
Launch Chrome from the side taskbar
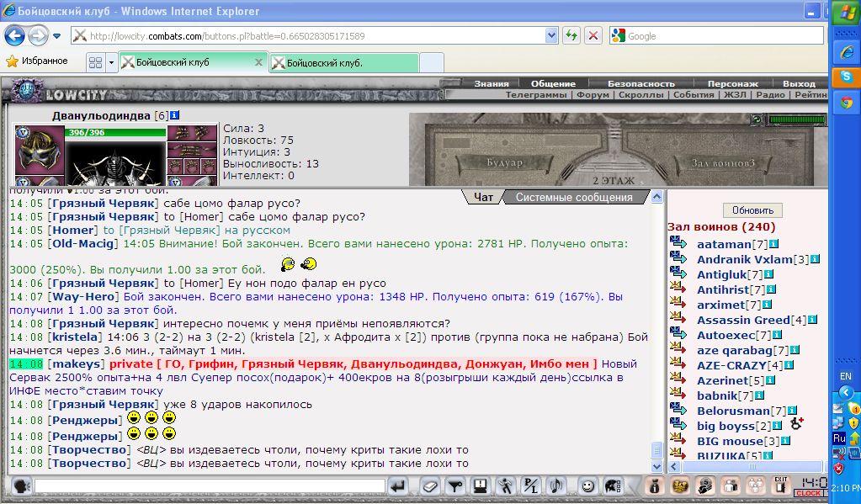click(x=846, y=102)
